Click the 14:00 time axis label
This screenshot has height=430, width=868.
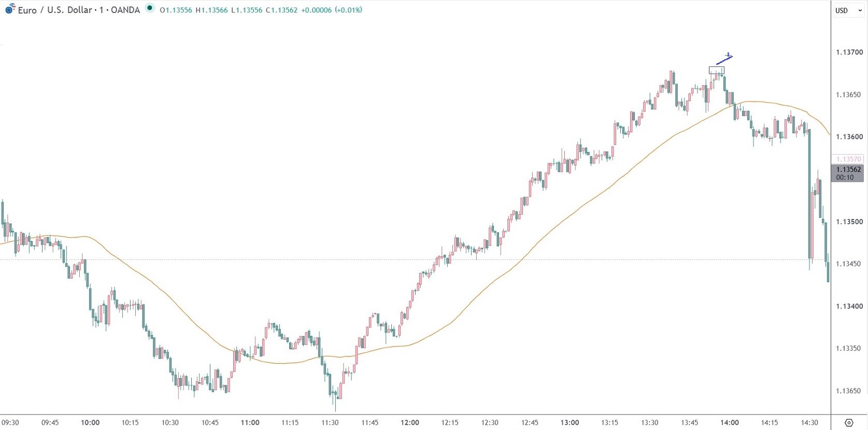pyautogui.click(x=730, y=423)
